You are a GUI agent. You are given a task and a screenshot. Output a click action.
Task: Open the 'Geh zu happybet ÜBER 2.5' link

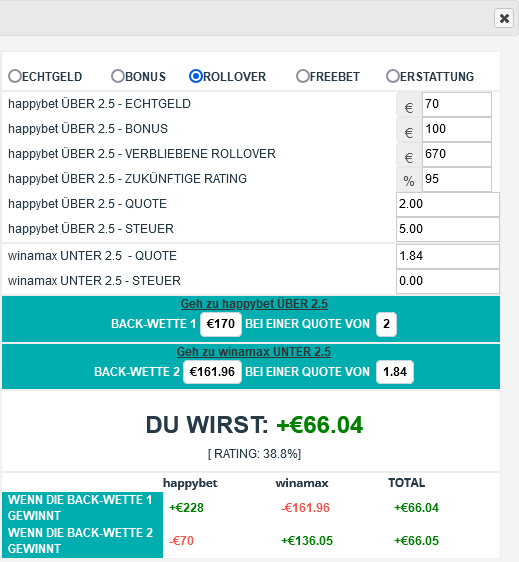254,304
